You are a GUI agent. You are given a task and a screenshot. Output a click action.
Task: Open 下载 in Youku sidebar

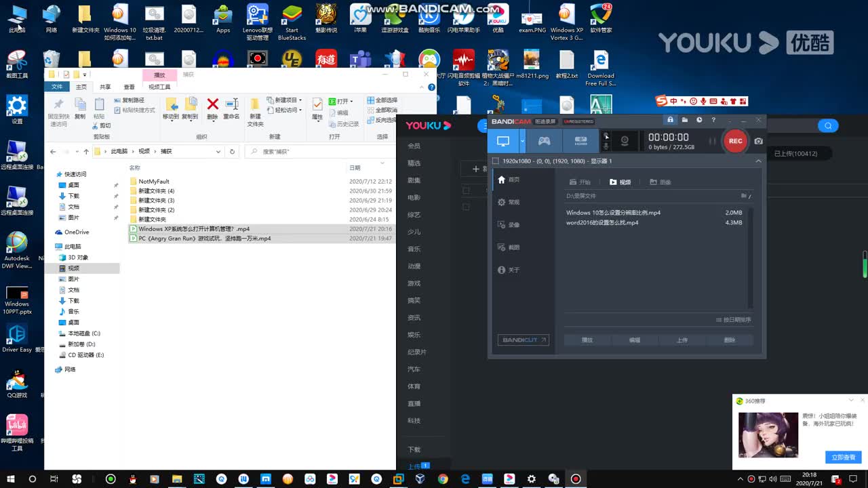tap(414, 449)
